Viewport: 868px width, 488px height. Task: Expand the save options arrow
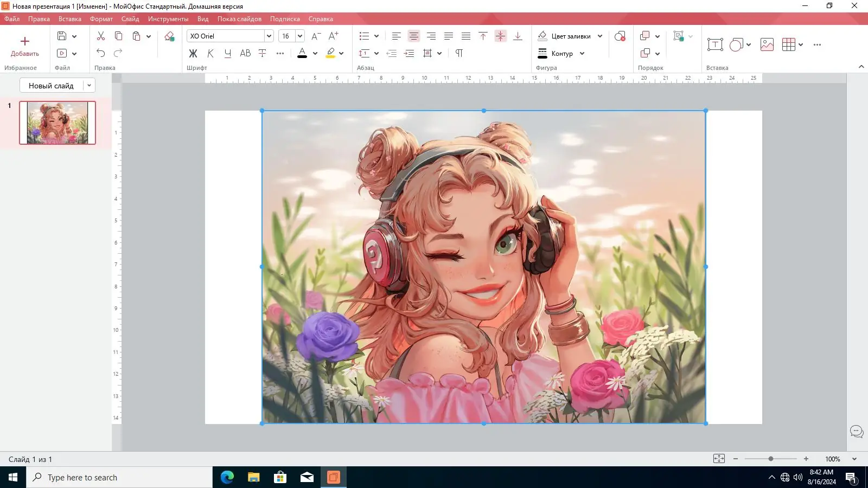click(74, 36)
